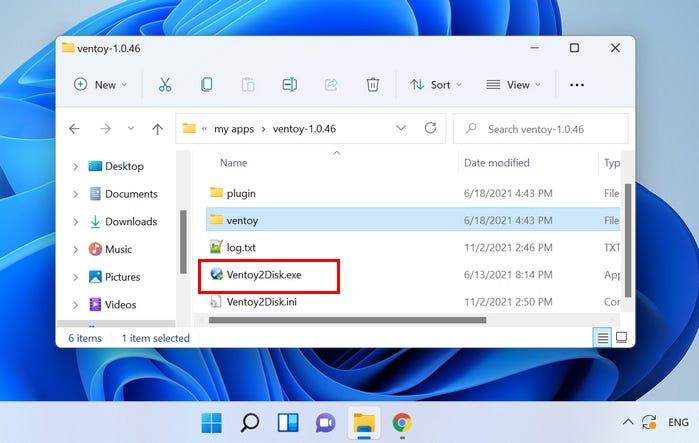The image size is (699, 443).
Task: Select the Ventoy2Disk.ini file icon
Action: (216, 301)
